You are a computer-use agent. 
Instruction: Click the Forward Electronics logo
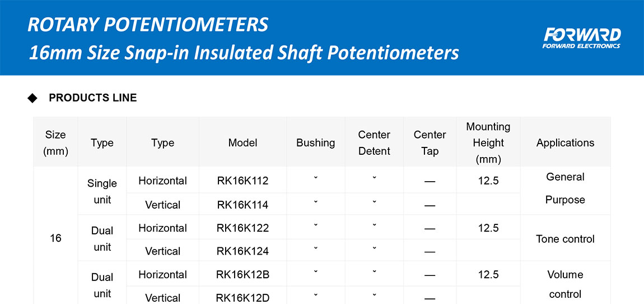[x=581, y=38]
